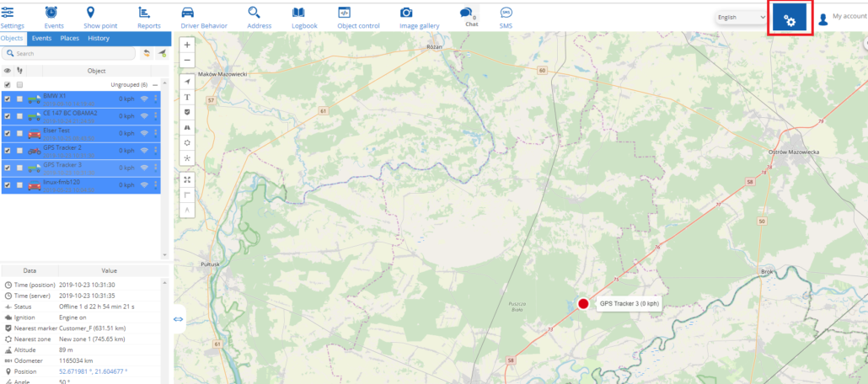Open options menu for GPS Tracker 2
Viewport: 868px width, 384px height.
[156, 151]
